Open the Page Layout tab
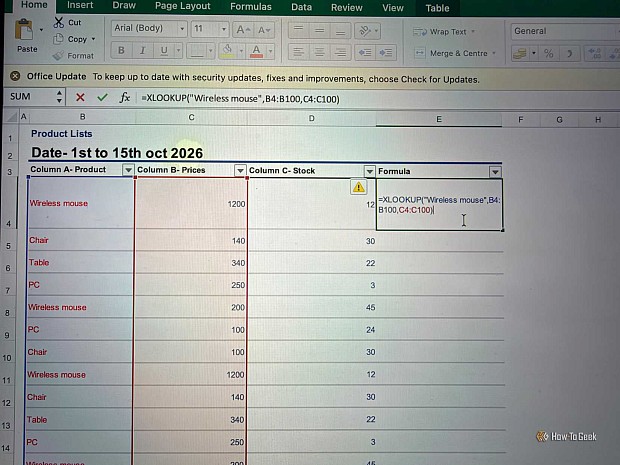This screenshot has width=620, height=465. [x=183, y=6]
